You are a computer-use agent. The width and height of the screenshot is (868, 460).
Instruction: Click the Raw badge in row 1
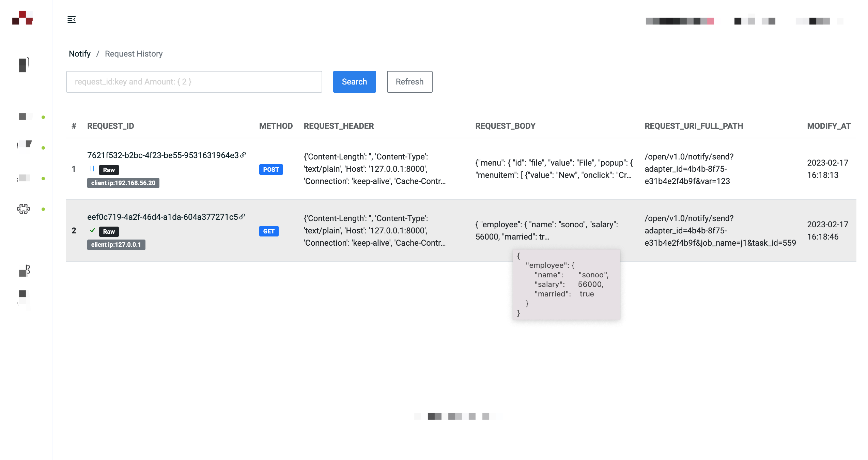(109, 170)
